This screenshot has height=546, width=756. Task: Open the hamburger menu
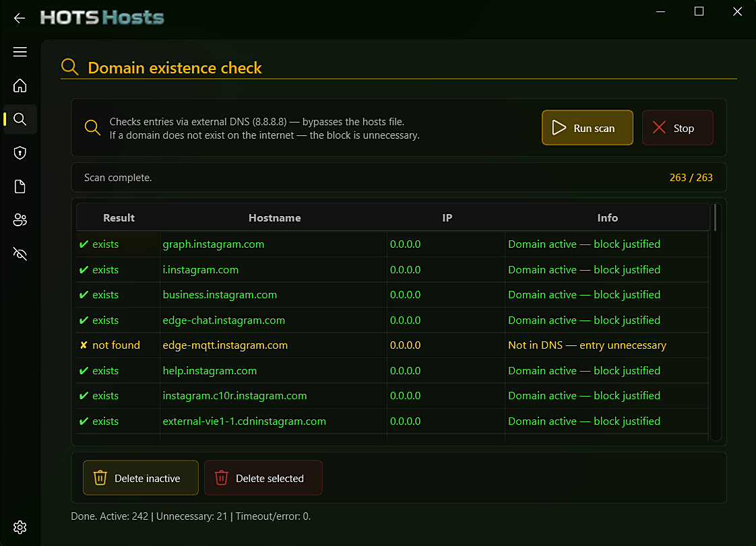20,52
